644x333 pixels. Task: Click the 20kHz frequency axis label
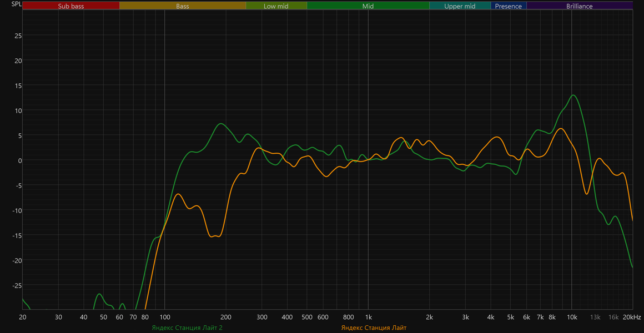632,317
